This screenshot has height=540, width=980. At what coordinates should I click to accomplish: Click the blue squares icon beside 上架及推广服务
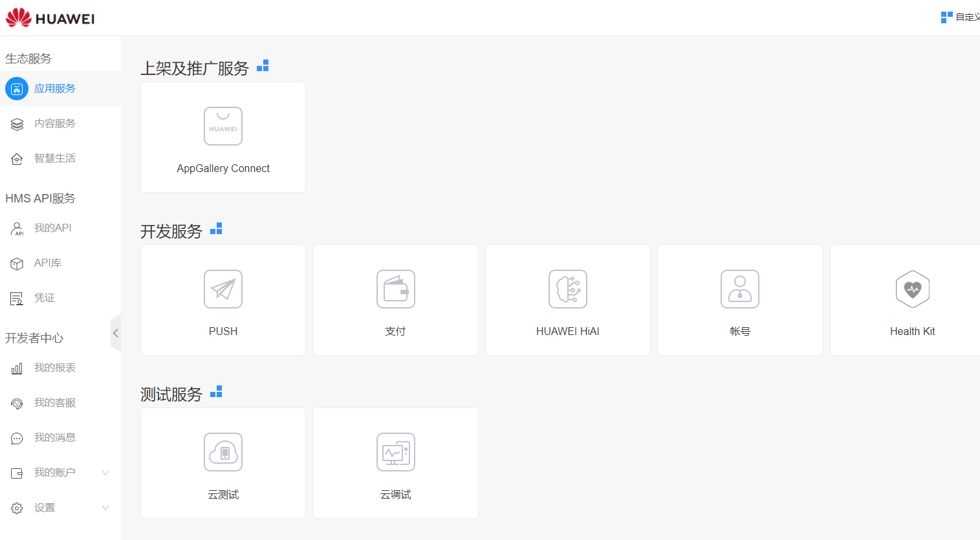pos(263,66)
